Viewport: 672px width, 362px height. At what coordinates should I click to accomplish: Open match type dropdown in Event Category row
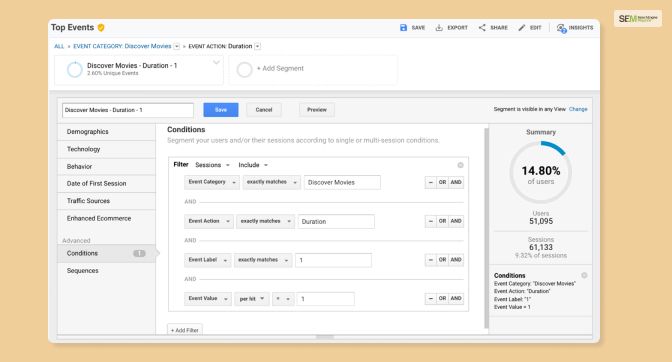point(272,182)
